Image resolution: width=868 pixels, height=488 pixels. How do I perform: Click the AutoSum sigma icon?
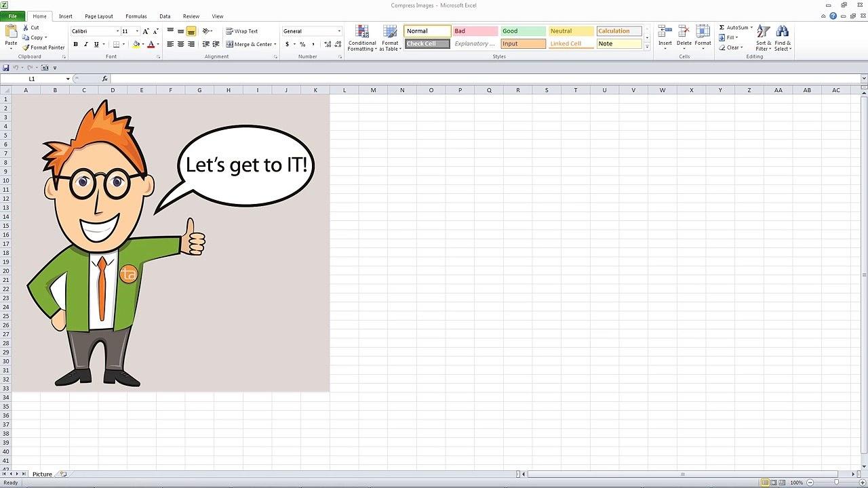(722, 28)
